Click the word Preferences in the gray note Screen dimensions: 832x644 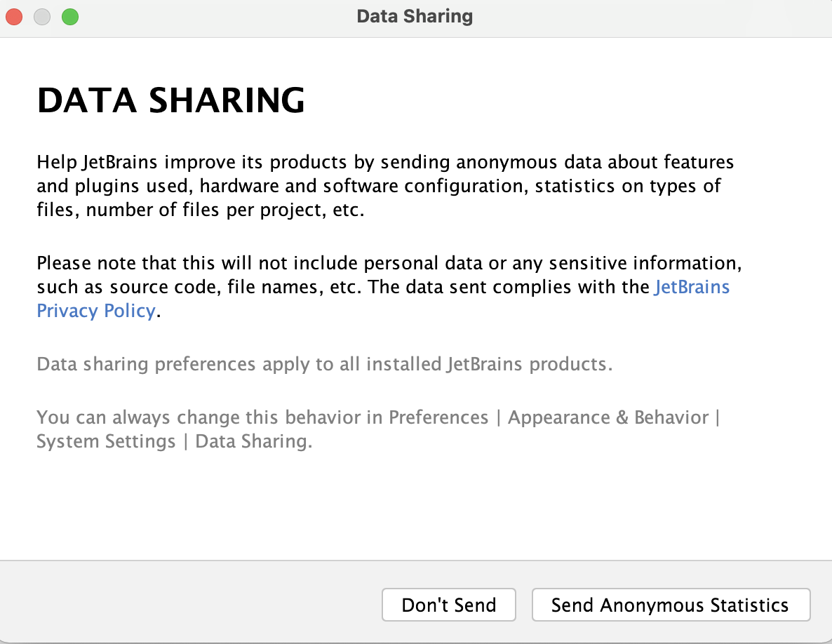coord(438,417)
